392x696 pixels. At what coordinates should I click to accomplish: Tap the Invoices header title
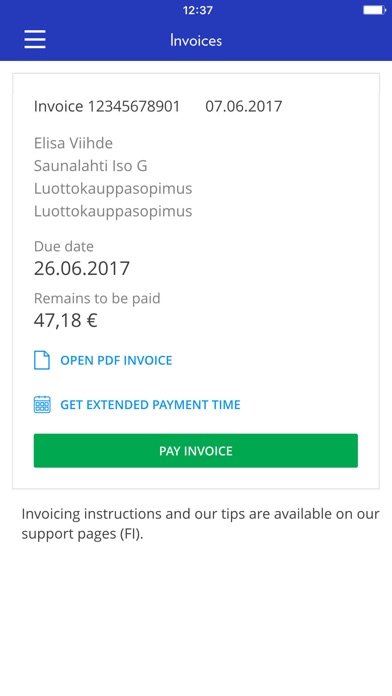click(x=196, y=40)
